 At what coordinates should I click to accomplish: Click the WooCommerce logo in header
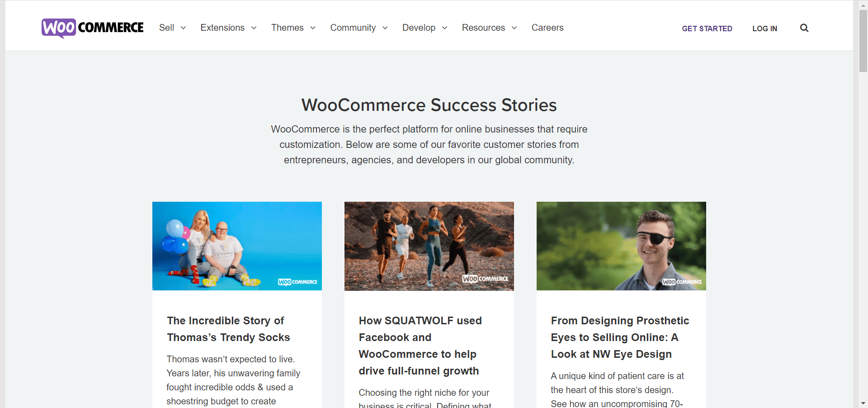[93, 28]
